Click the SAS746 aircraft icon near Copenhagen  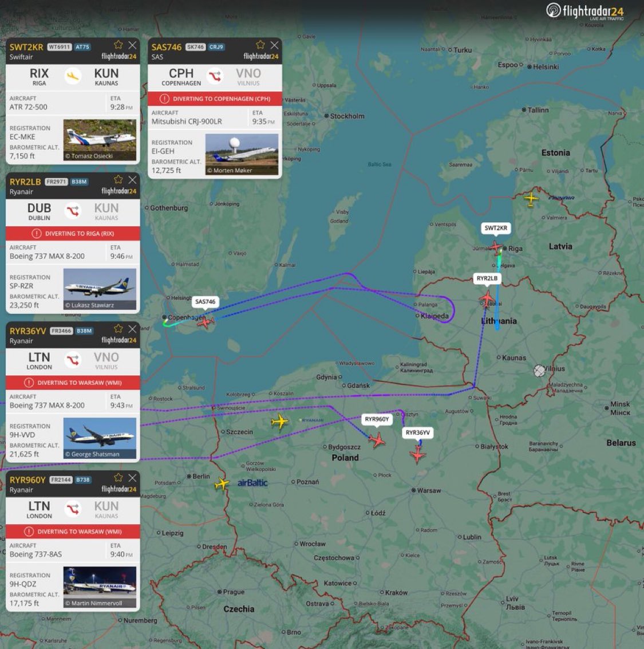tap(206, 322)
